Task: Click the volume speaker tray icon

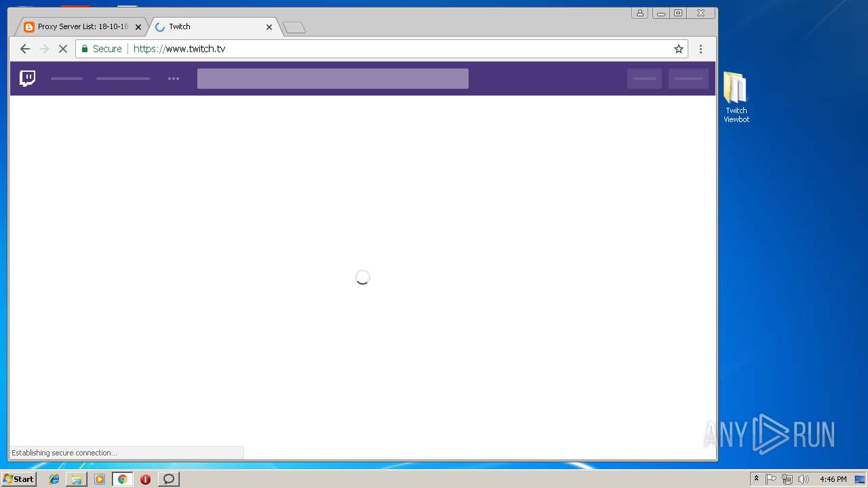Action: 804,479
